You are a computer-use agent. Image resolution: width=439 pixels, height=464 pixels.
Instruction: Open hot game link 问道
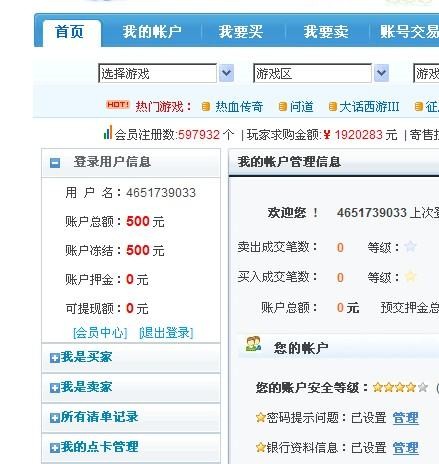302,107
